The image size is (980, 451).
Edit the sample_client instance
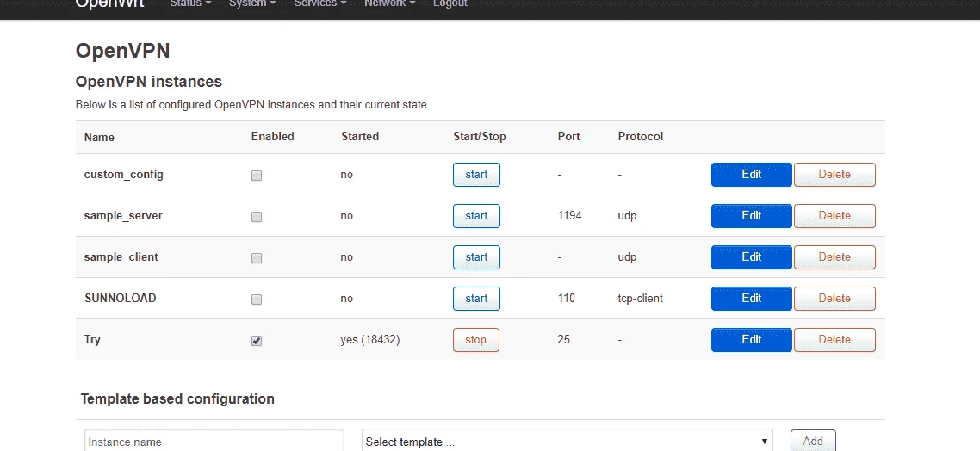pyautogui.click(x=751, y=257)
